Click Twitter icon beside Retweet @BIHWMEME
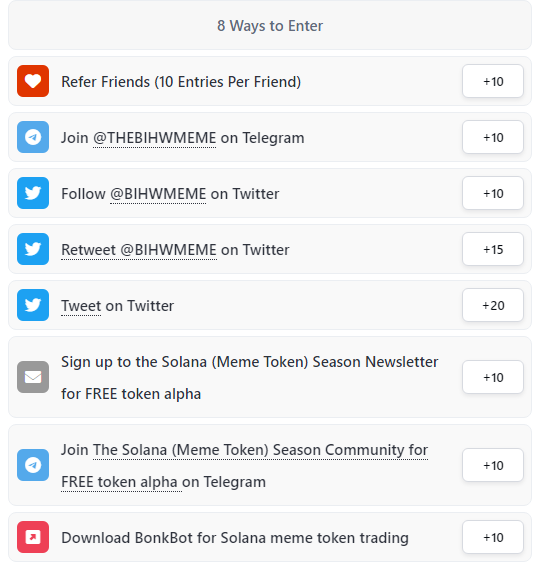The height and width of the screenshot is (568, 540). tap(33, 249)
